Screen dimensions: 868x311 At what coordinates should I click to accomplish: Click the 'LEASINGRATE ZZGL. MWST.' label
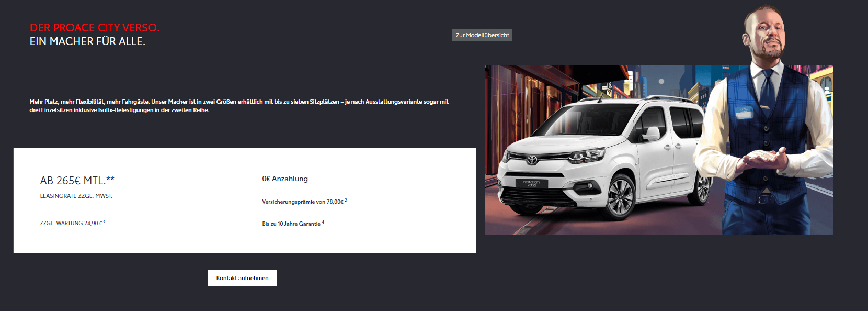(76, 196)
